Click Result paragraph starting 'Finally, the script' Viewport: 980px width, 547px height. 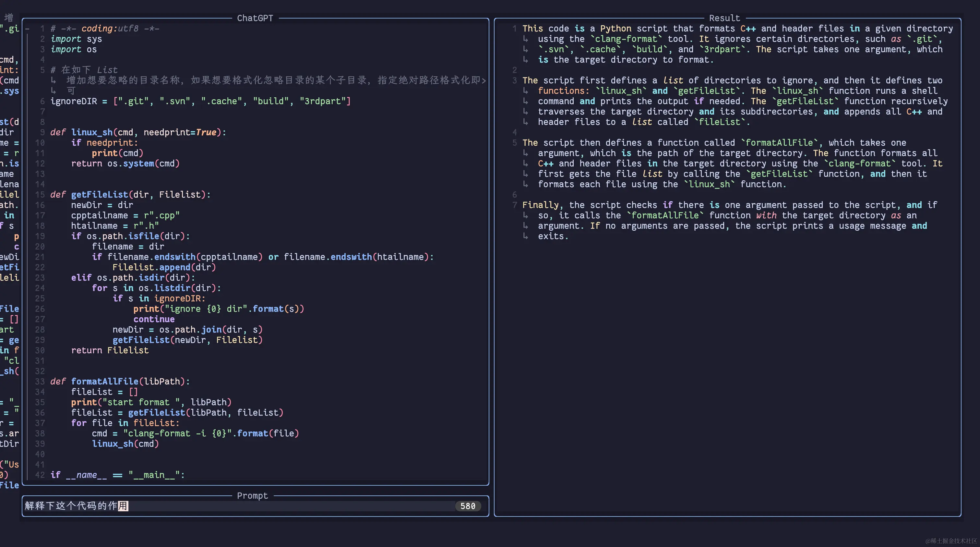pos(730,220)
